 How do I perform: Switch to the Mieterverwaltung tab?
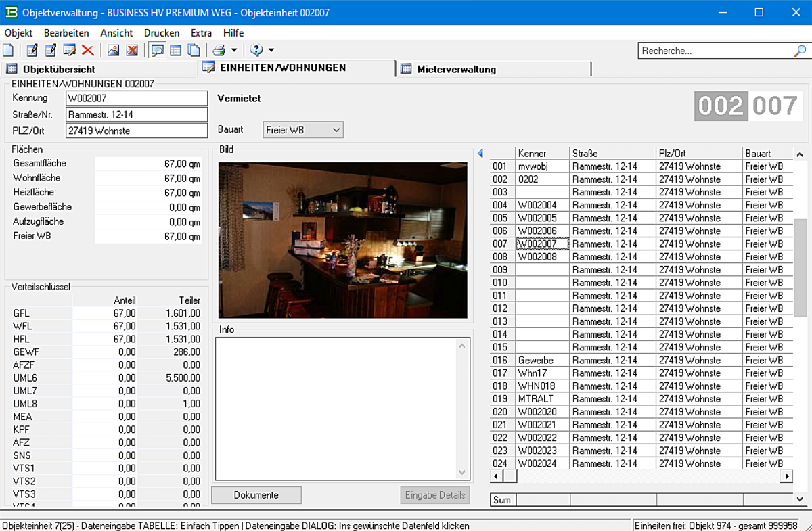pos(456,69)
